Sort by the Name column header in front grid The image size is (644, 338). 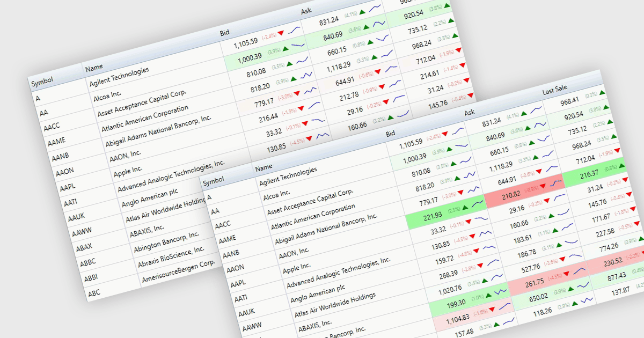(x=264, y=168)
